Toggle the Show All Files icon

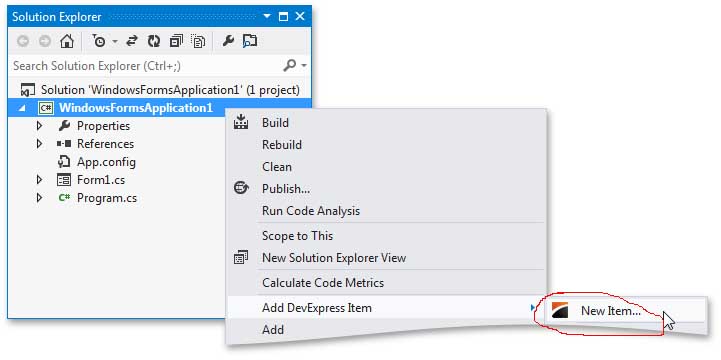(x=198, y=41)
